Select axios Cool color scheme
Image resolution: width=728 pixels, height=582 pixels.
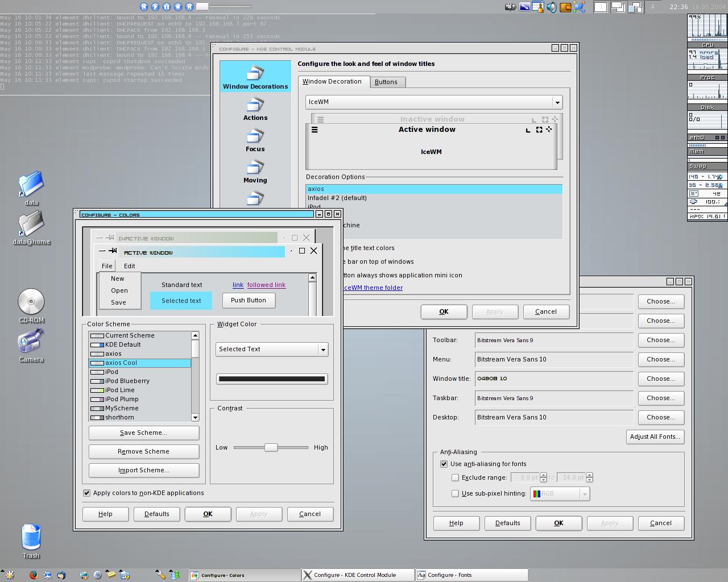coord(140,363)
